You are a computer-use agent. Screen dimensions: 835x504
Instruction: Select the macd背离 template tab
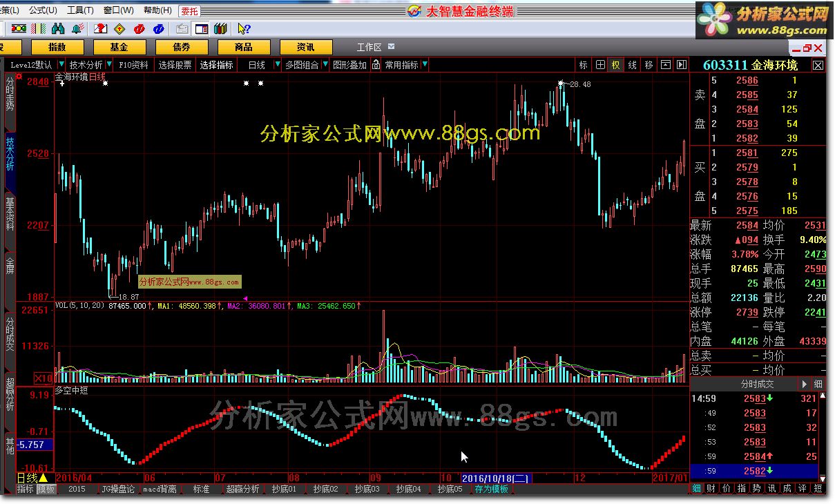[x=160, y=489]
